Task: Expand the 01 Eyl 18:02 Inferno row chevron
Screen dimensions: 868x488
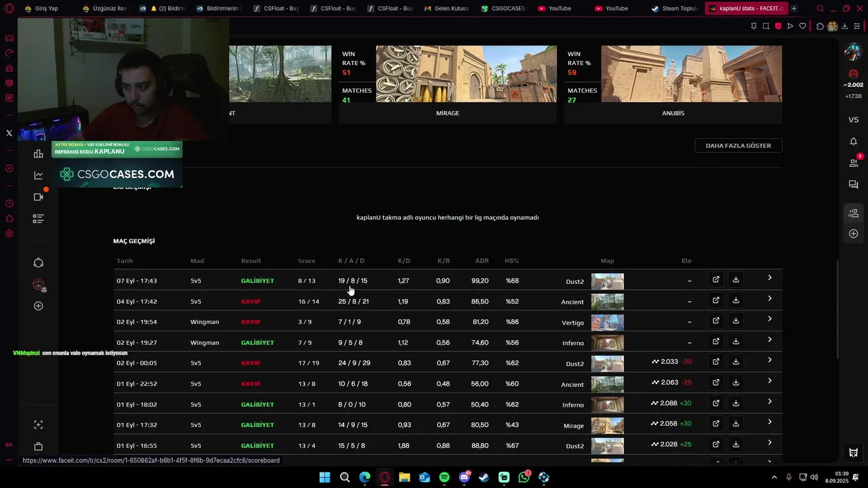Action: (770, 401)
